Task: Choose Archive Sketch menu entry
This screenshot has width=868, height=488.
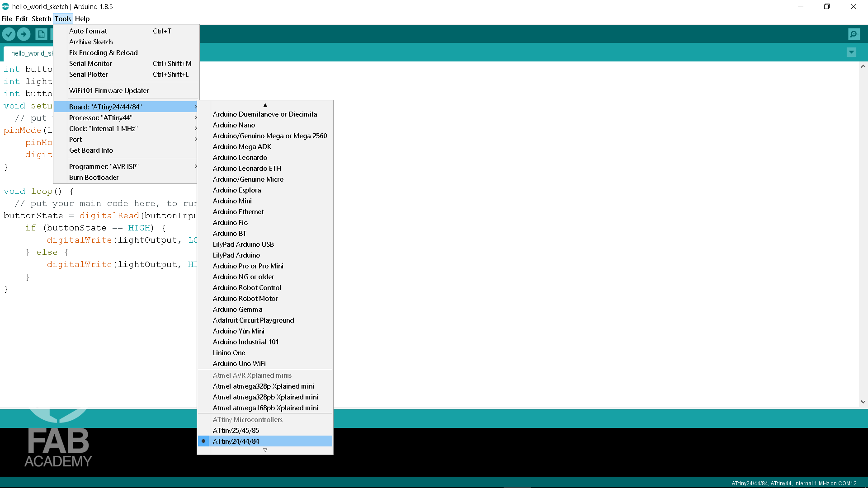Action: (x=127, y=42)
